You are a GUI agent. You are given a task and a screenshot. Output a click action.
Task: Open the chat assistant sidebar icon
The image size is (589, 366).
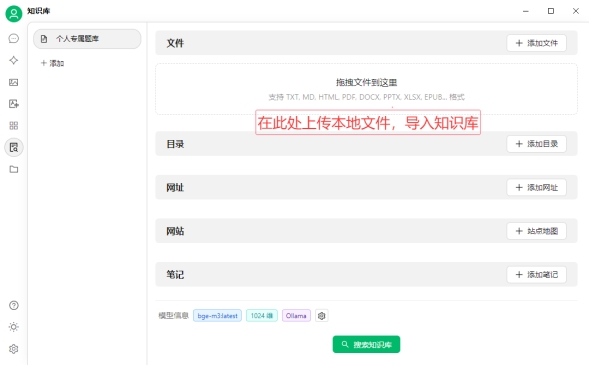click(14, 38)
